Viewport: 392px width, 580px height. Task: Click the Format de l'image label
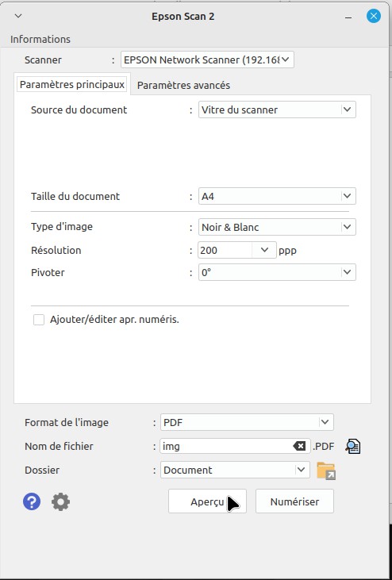tap(67, 422)
